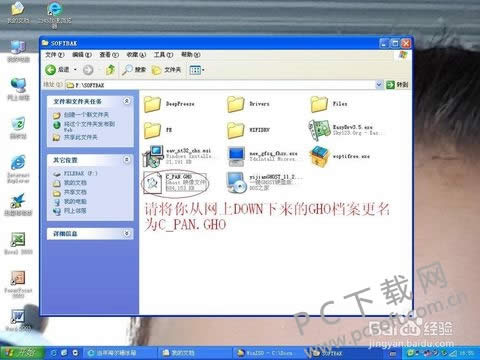The width and height of the screenshot is (480, 360).
Task: Open the Tools menu
Action: [163, 55]
